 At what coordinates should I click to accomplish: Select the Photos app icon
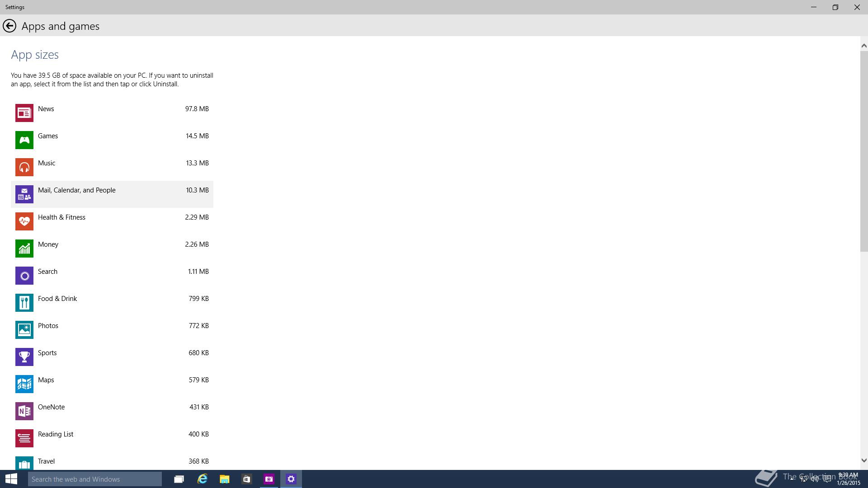pos(24,330)
